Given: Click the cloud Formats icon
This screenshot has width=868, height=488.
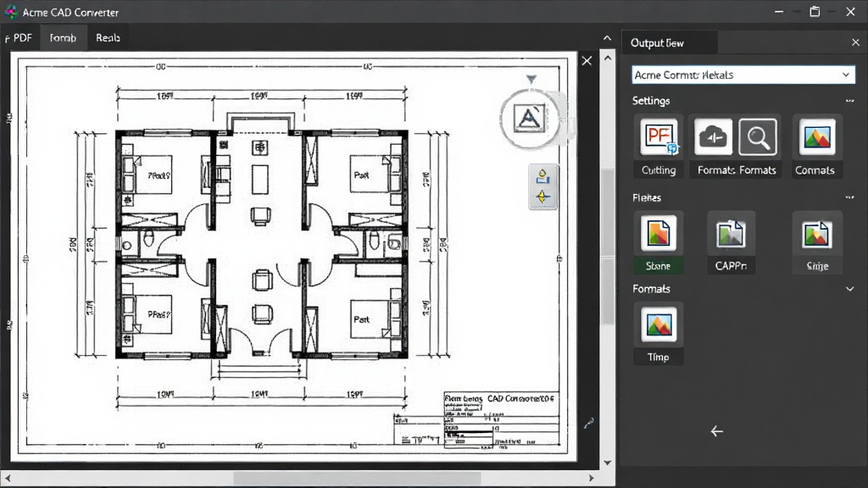Looking at the screenshot, I should click(x=713, y=137).
